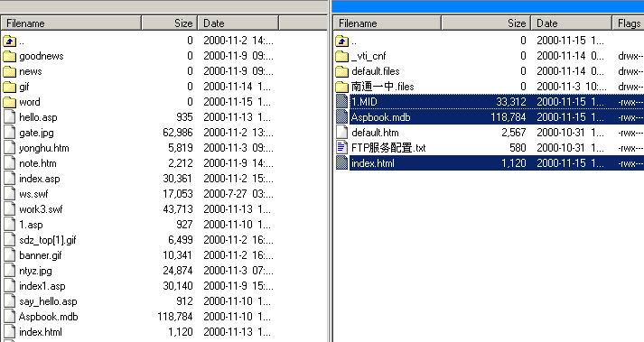Select say_hello.asp file entry
644x342 pixels.
tap(48, 301)
